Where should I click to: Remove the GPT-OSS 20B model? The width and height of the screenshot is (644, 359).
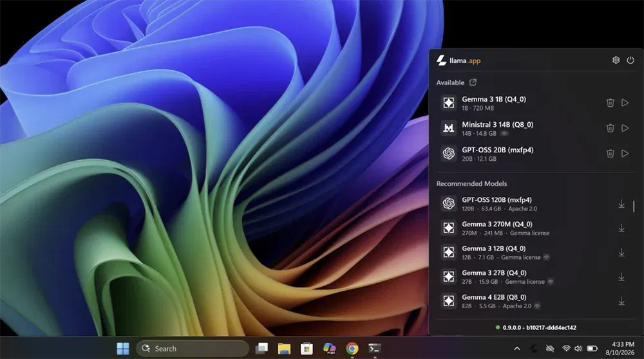coord(611,154)
